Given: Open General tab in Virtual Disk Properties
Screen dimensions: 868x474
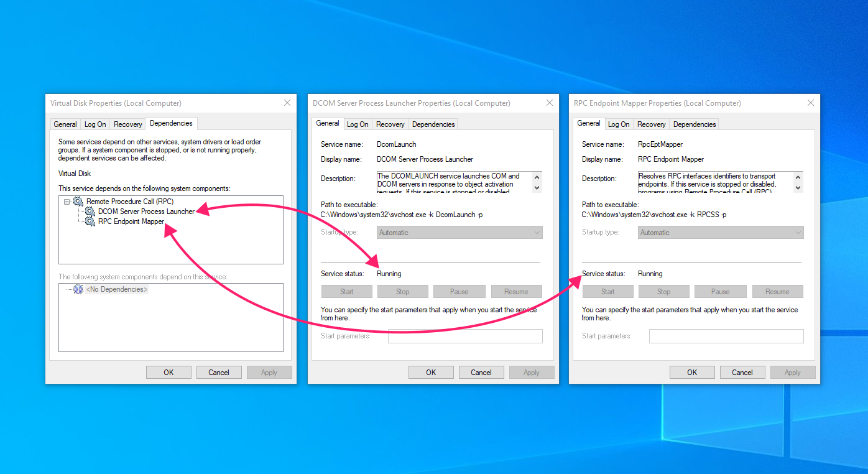Looking at the screenshot, I should (x=65, y=124).
